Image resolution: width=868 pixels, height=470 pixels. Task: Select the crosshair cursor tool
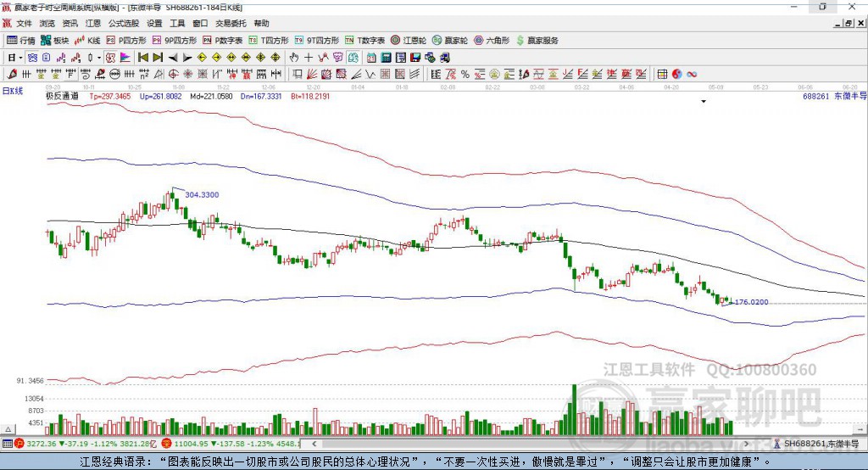point(309,58)
